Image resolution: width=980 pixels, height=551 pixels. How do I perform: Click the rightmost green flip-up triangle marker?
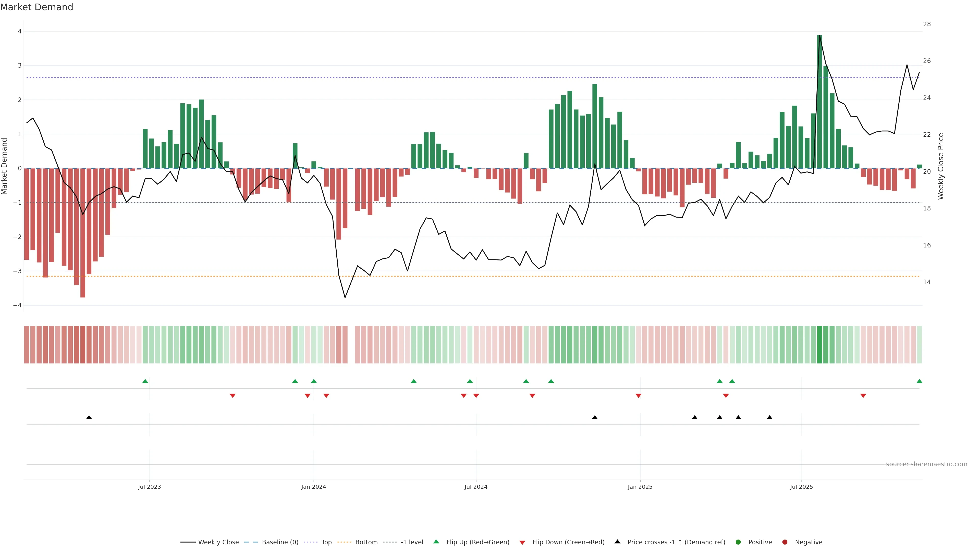click(x=920, y=381)
